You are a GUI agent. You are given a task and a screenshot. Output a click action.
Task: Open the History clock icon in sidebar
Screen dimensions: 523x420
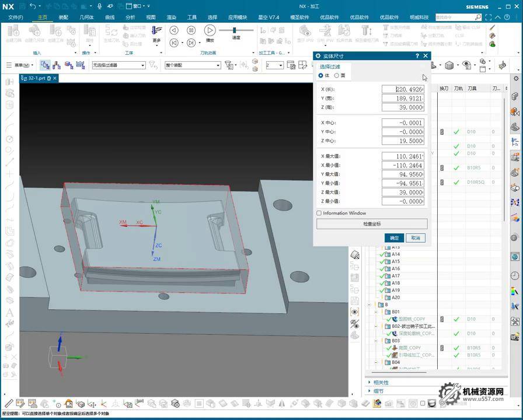click(x=515, y=276)
